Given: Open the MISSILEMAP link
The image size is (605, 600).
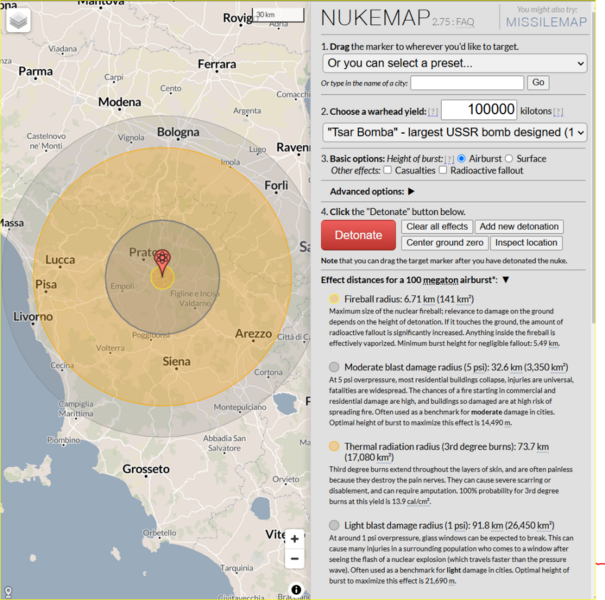Looking at the screenshot, I should click(549, 22).
